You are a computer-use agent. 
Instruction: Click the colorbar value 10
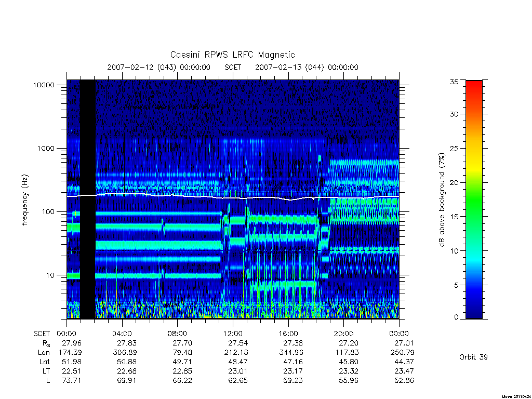tap(454, 251)
